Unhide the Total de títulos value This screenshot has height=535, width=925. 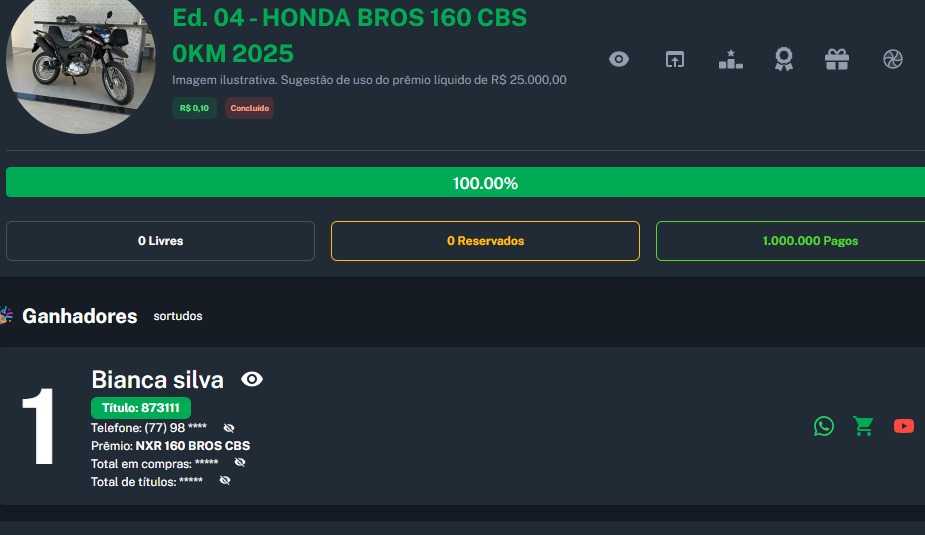pos(225,481)
